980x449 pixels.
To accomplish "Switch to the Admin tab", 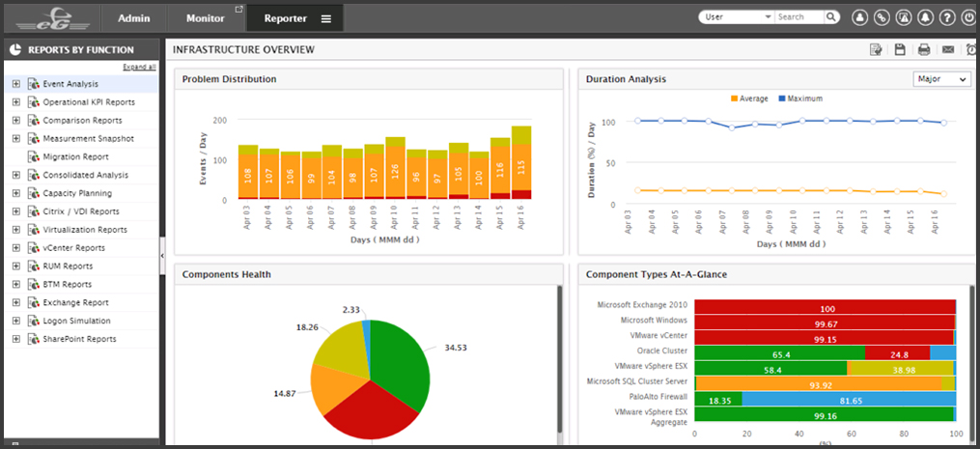I will [x=134, y=18].
